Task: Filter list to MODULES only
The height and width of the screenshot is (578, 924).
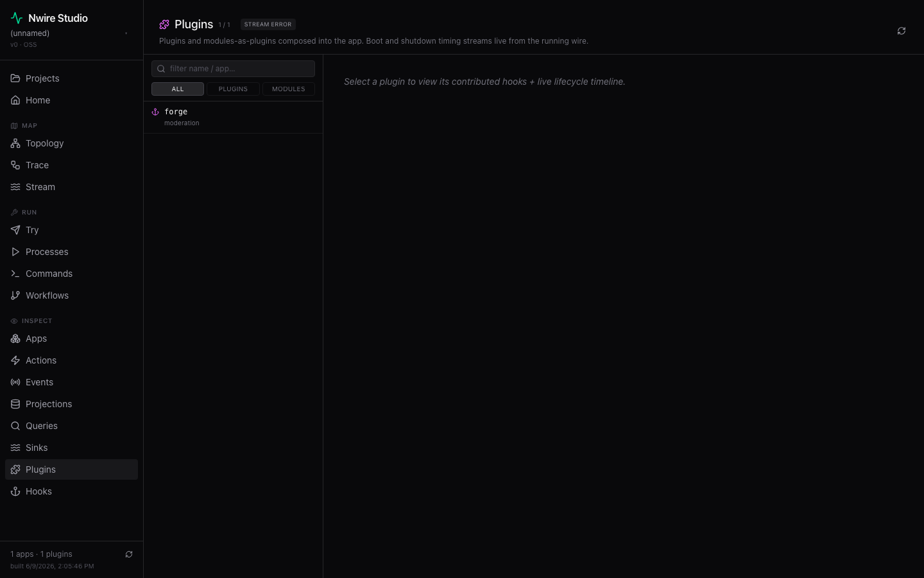Action: [289, 89]
